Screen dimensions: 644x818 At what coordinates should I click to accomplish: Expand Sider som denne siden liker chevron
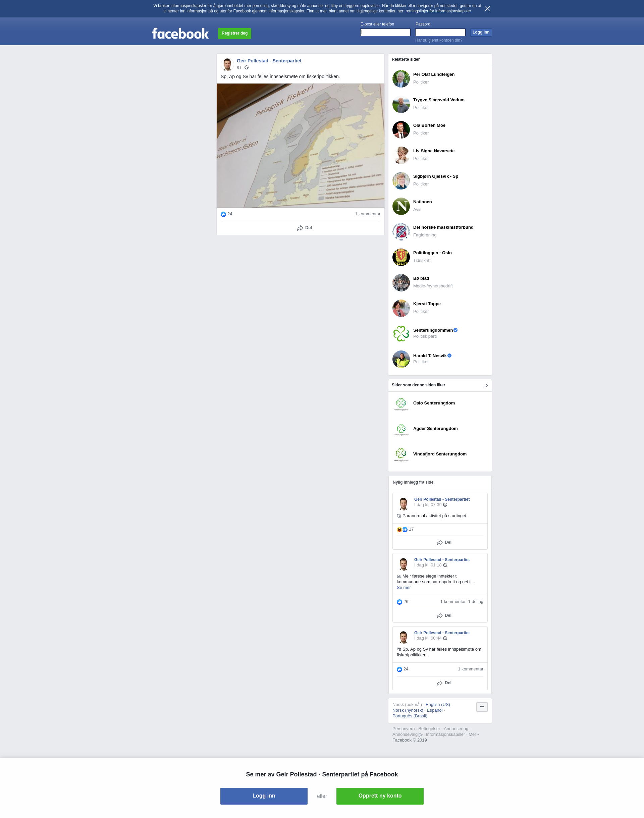(486, 385)
